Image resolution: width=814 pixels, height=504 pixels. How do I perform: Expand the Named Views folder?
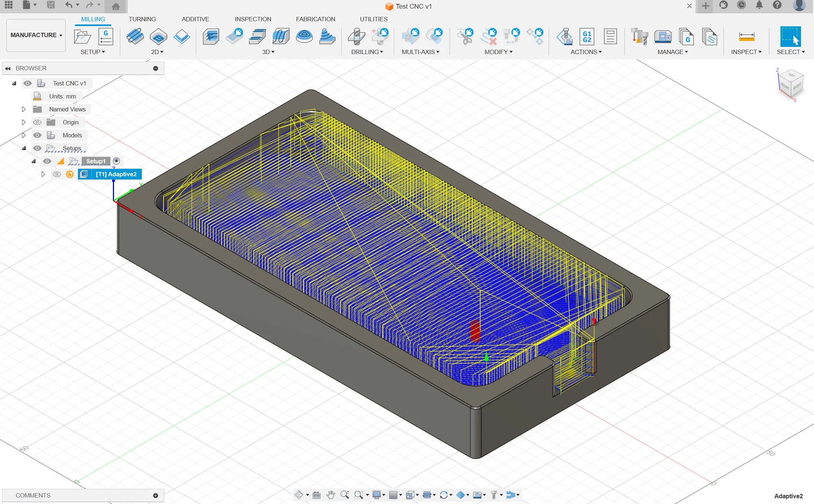click(24, 109)
